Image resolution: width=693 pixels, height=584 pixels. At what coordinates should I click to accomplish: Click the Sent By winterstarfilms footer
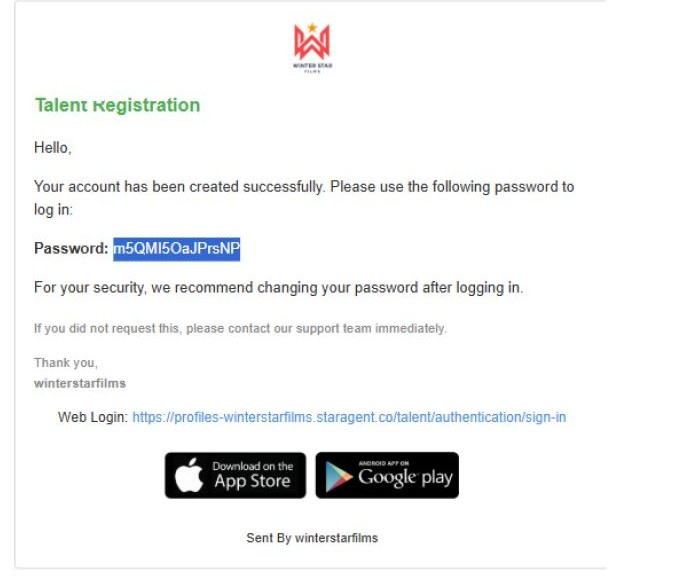pos(312,538)
